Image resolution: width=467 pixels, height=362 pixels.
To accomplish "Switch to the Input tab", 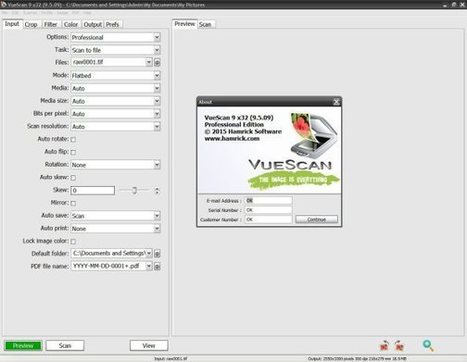I will point(12,24).
